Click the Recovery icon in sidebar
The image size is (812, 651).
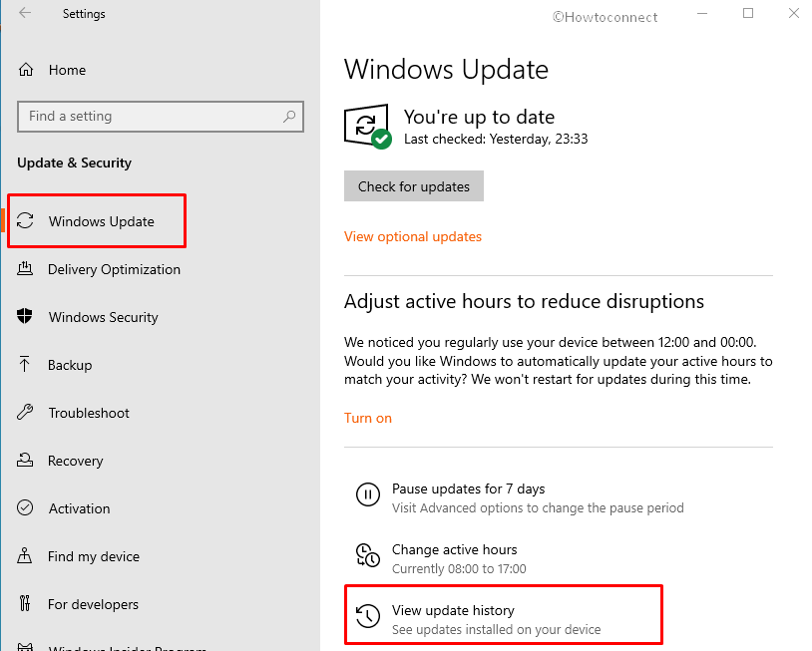(26, 461)
